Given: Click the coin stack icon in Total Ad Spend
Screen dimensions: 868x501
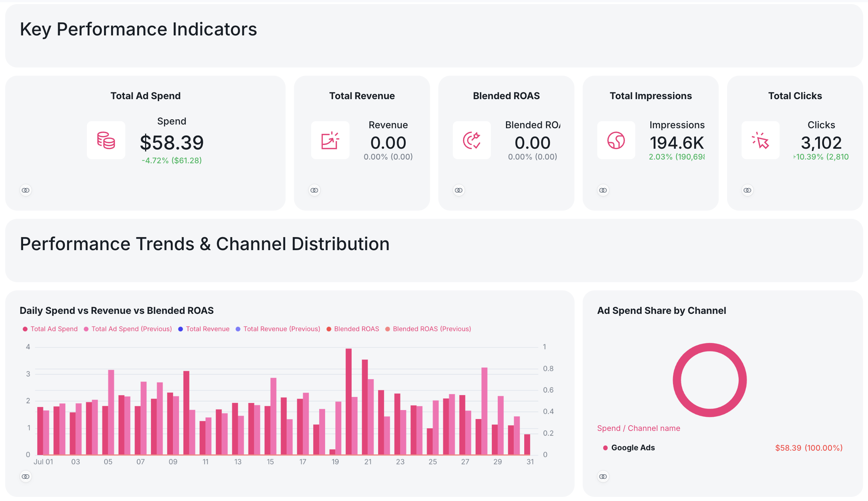Looking at the screenshot, I should pyautogui.click(x=106, y=141).
